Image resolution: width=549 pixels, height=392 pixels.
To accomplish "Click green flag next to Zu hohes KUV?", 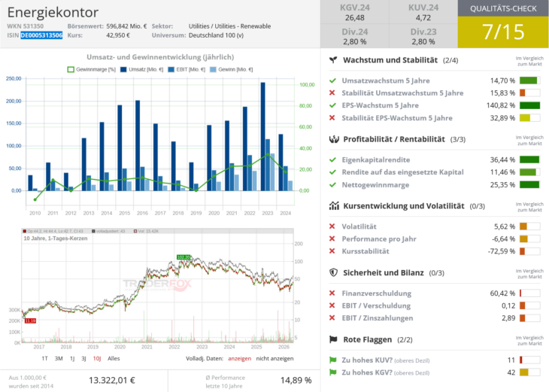I will click(333, 360).
